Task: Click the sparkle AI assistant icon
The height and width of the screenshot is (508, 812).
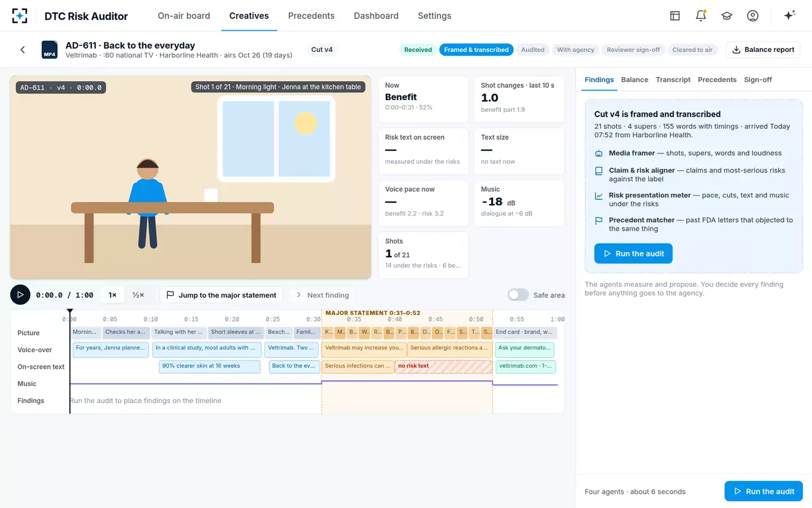Action: click(789, 15)
